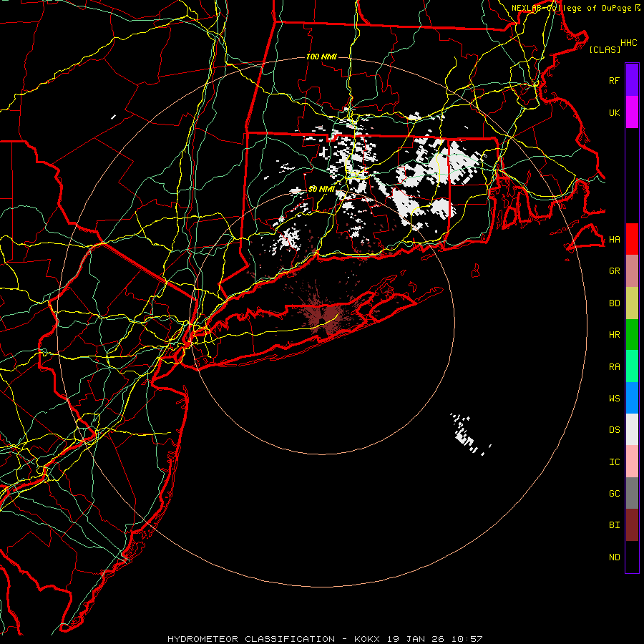Click the RF legend label
Viewport: 644px width, 644px height.
click(614, 80)
